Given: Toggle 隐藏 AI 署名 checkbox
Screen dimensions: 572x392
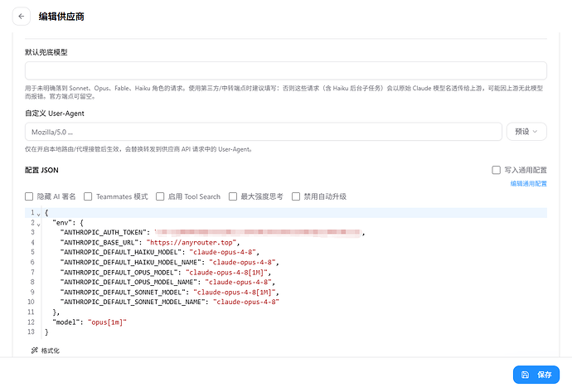Looking at the screenshot, I should (x=29, y=196).
